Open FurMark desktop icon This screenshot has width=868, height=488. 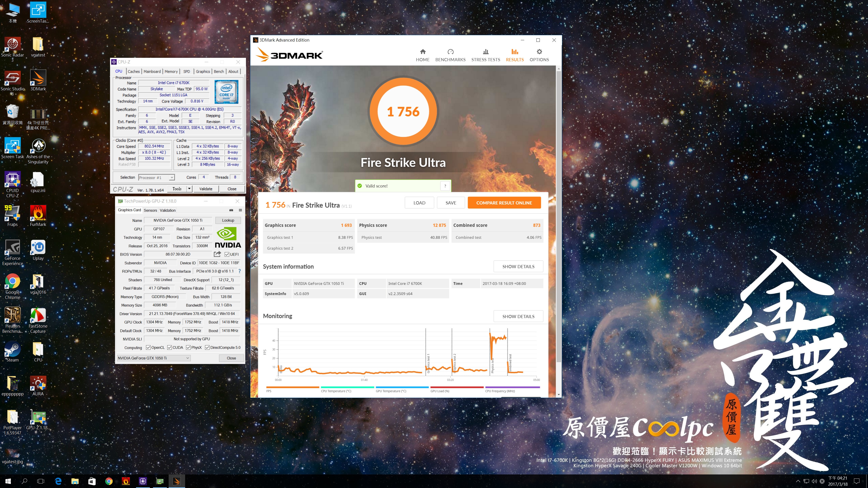pyautogui.click(x=38, y=216)
